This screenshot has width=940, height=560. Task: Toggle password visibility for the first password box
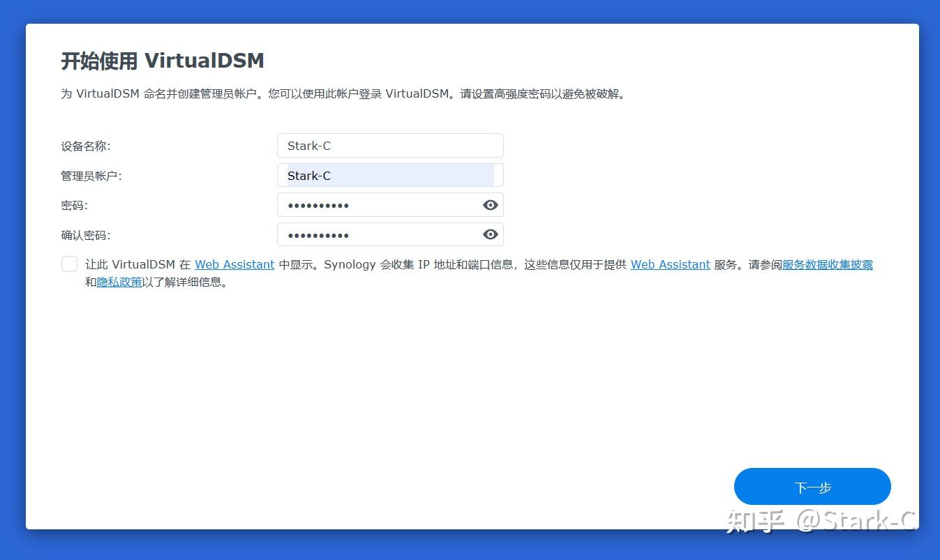click(x=490, y=204)
